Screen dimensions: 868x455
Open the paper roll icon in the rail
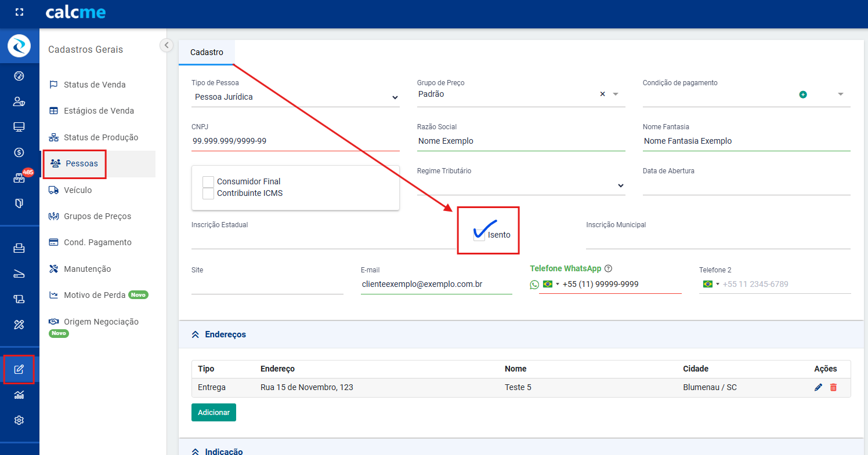coord(19,299)
